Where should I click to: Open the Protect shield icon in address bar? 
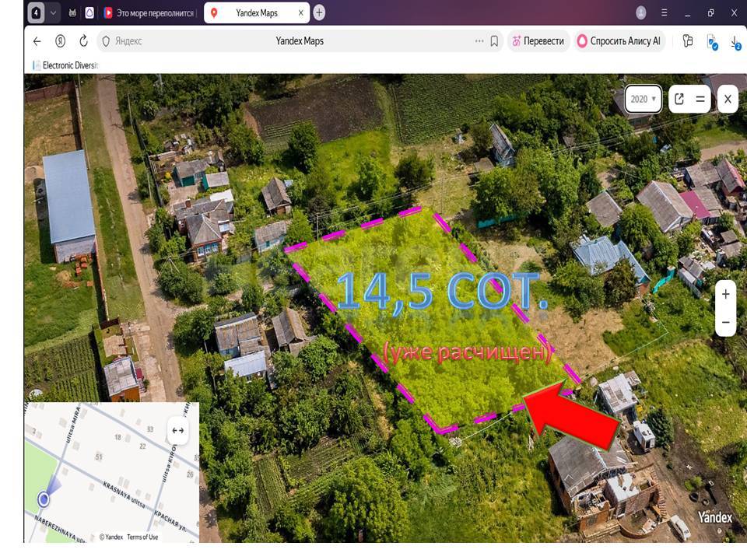coord(106,41)
